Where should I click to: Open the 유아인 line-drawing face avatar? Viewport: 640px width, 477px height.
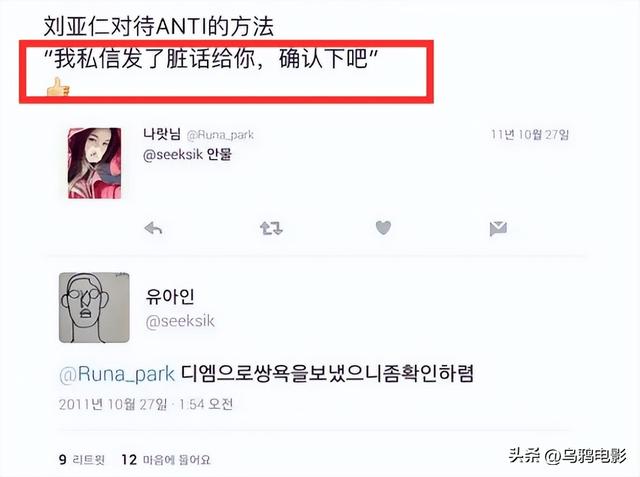click(94, 308)
